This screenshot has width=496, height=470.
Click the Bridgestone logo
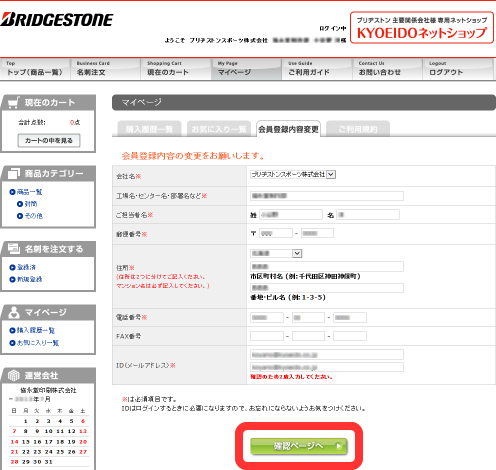click(57, 20)
